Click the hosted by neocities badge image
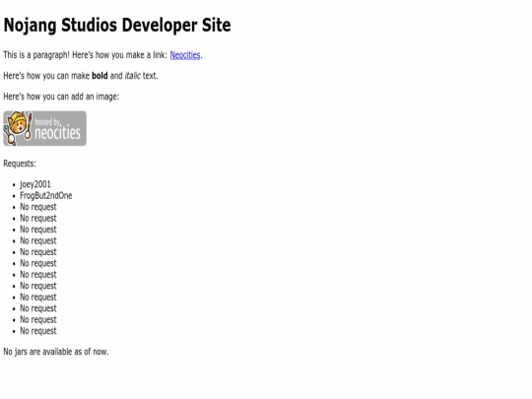This screenshot has width=532, height=399. [x=44, y=129]
